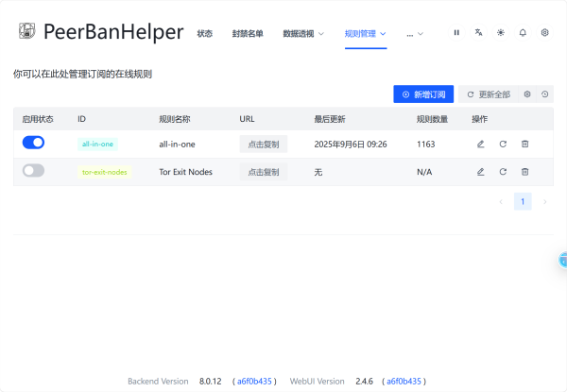
Task: Click the 启用状态 column header
Action: point(38,119)
